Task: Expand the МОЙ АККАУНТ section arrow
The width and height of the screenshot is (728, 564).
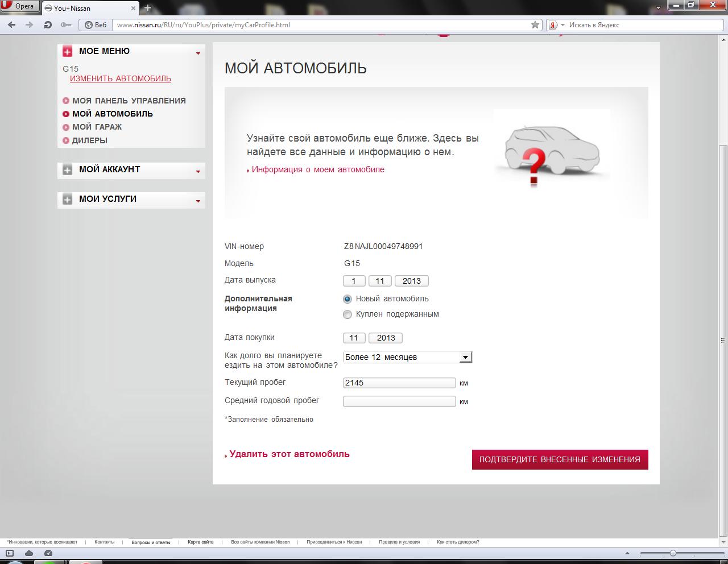Action: coord(198,171)
